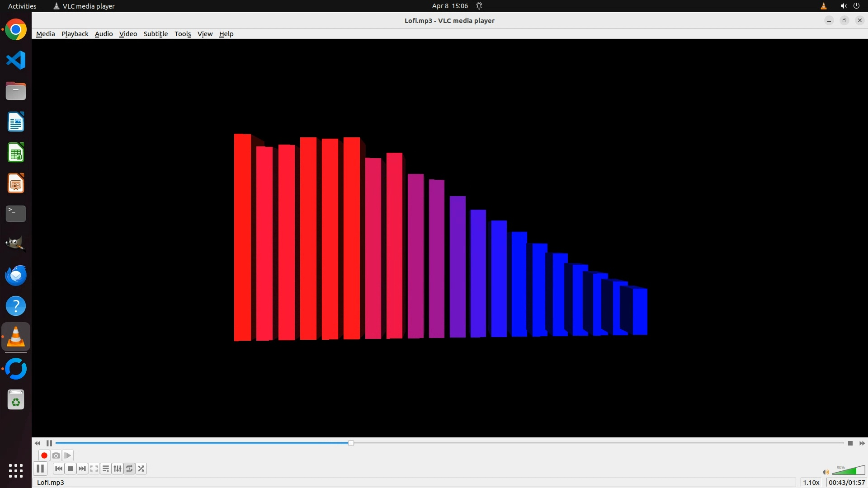The width and height of the screenshot is (868, 488).
Task: Toggle random shuffle playback
Action: point(141,469)
